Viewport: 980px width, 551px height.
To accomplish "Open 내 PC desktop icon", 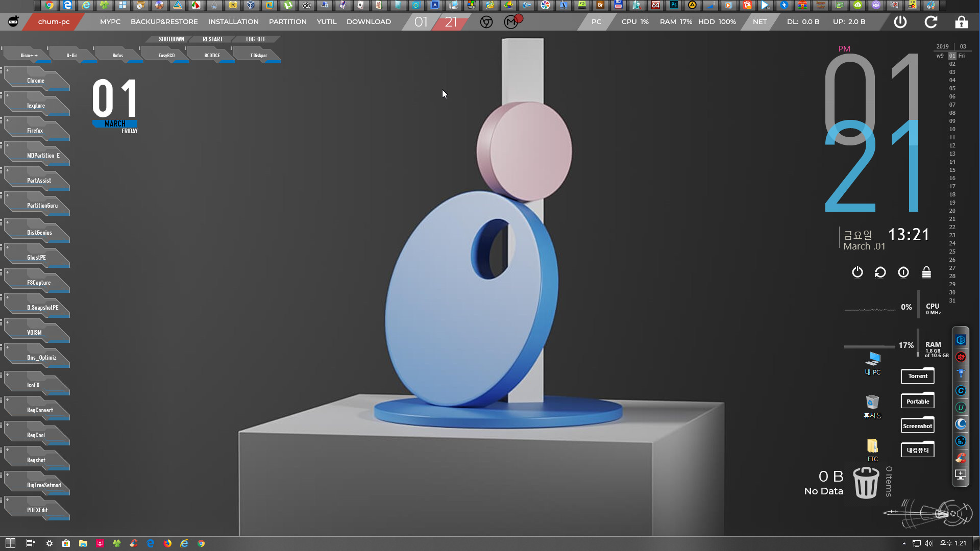I will 873,363.
